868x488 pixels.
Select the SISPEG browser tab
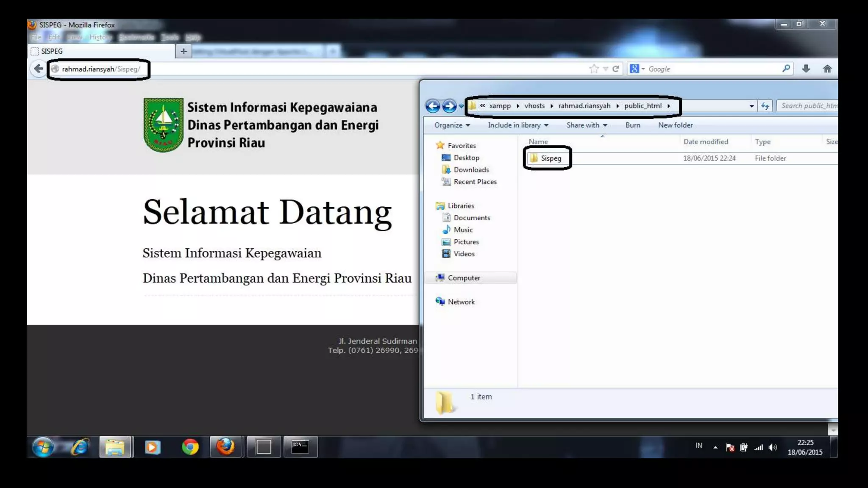(52, 51)
